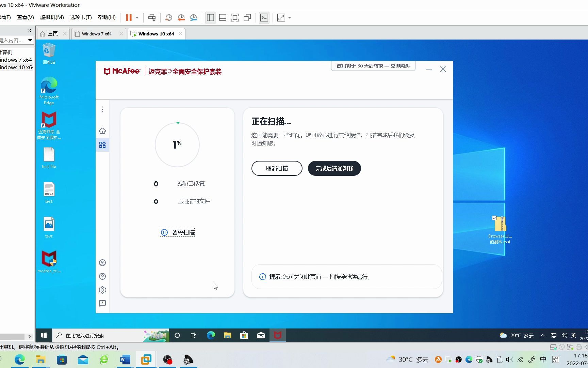This screenshot has height=368, width=588.
Task: Click host taskbar VMware Workstation icon
Action: pyautogui.click(x=146, y=359)
